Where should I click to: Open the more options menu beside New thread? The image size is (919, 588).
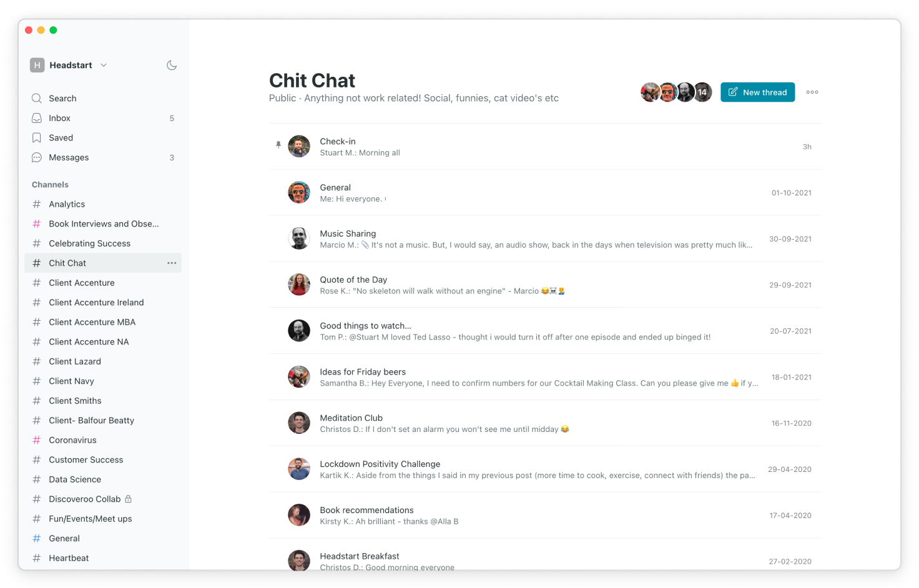812,92
